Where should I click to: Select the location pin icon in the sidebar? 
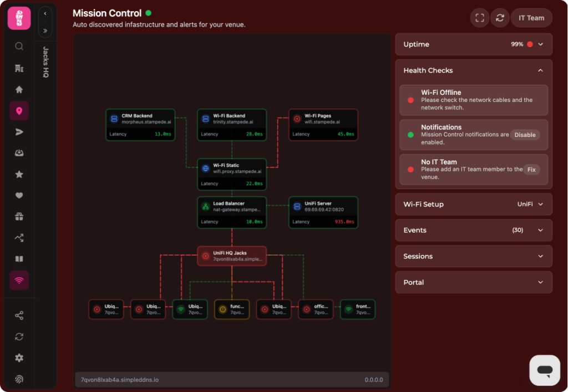click(19, 111)
